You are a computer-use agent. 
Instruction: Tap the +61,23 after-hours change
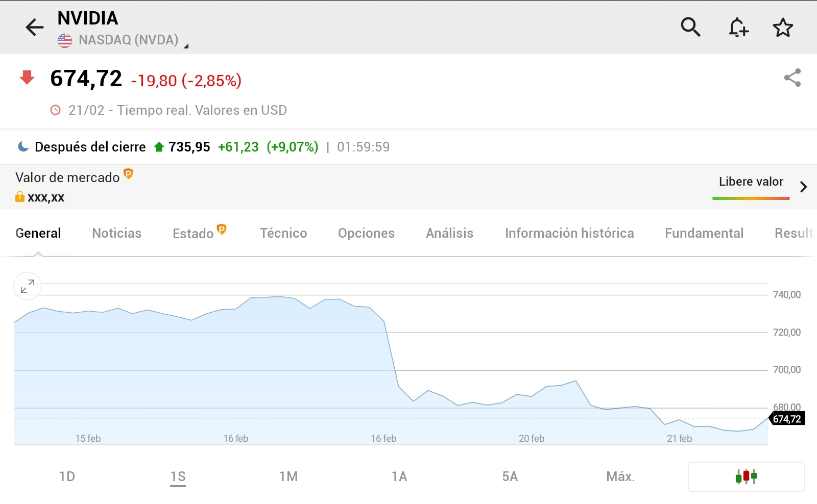coord(238,147)
